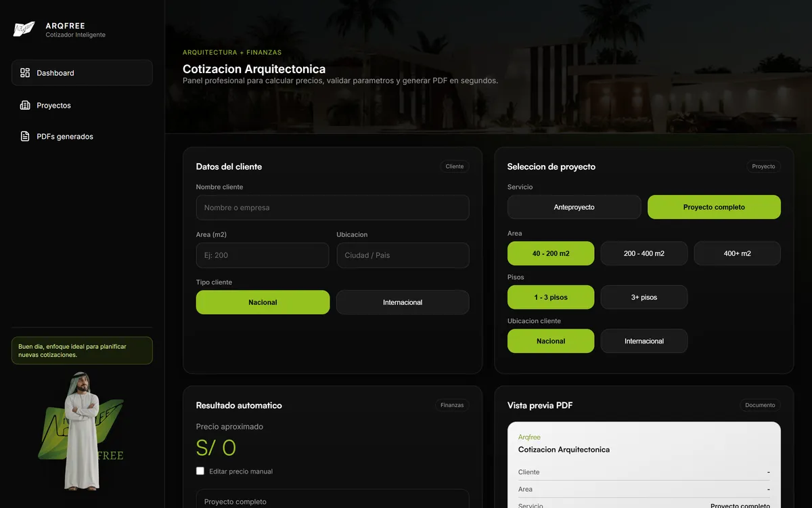Image resolution: width=812 pixels, height=508 pixels.
Task: Enable the Editar precio manual checkbox
Action: [x=200, y=471]
